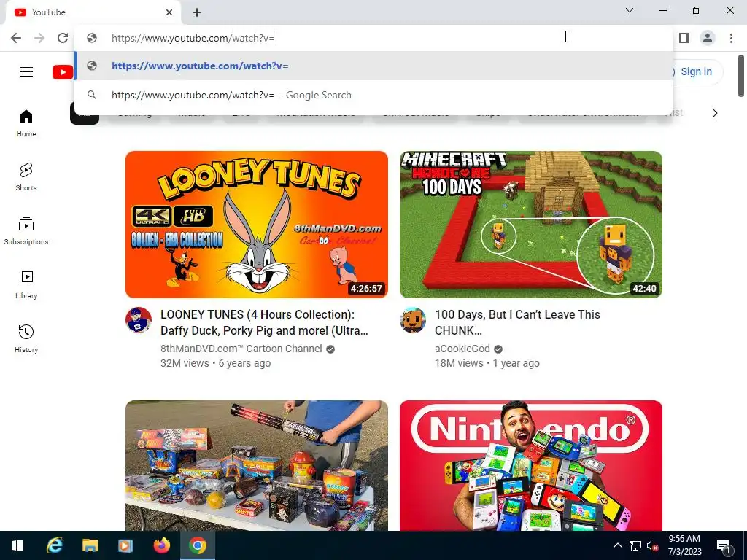The height and width of the screenshot is (560, 747).
Task: Click the aCookieGod channel avatar
Action: [x=413, y=320]
